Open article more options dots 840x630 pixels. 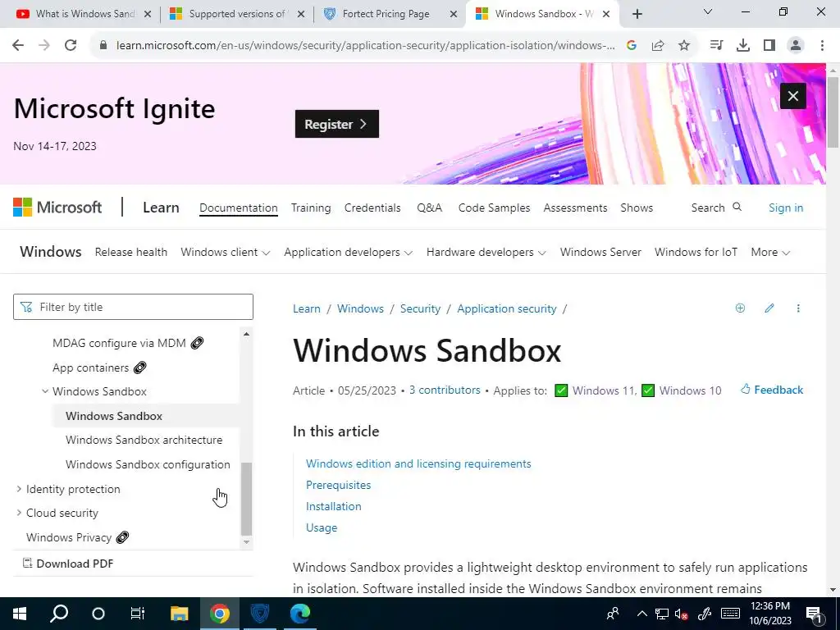point(798,308)
